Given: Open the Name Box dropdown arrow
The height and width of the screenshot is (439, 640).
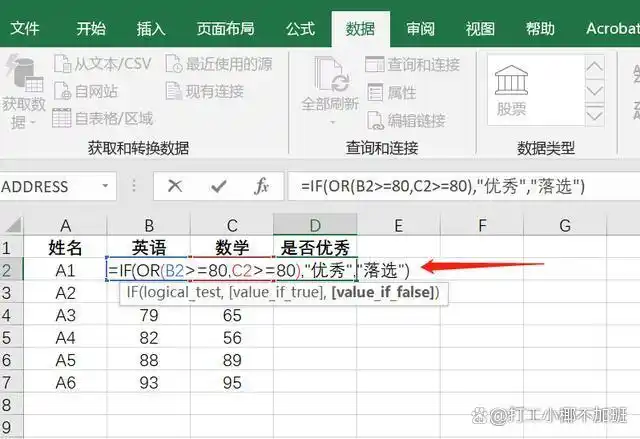Looking at the screenshot, I should pos(105,186).
